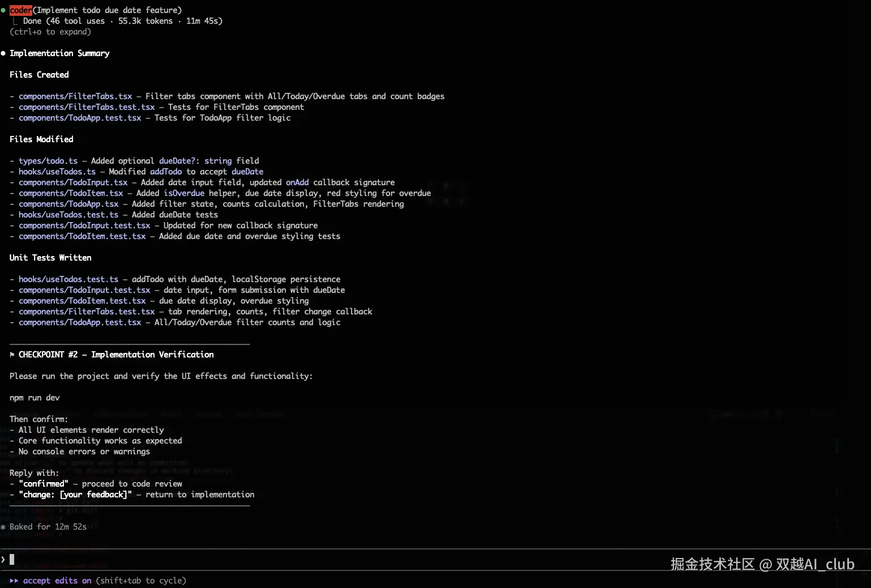Click 'Core functionality works as expected' line
This screenshot has height=588, width=871.
[x=100, y=441]
